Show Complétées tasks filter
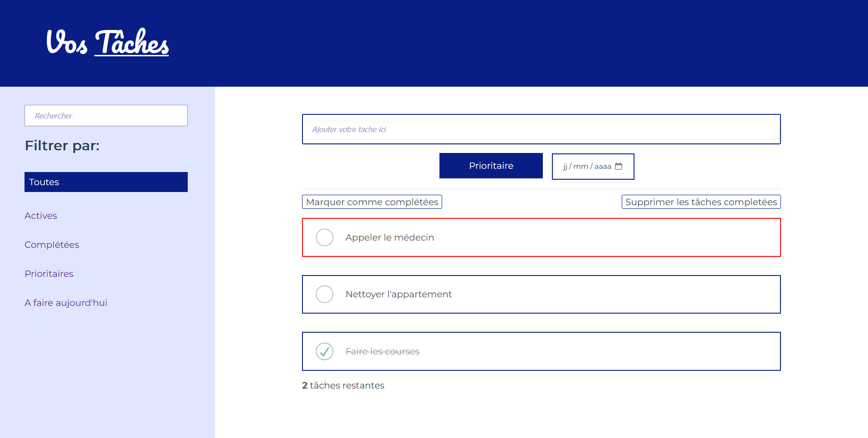The height and width of the screenshot is (438, 868). [x=52, y=245]
